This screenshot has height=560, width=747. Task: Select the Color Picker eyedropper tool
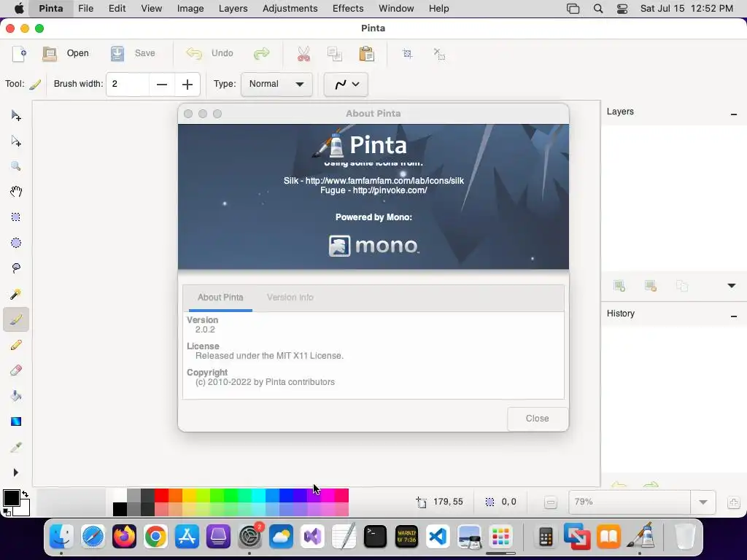(x=16, y=447)
